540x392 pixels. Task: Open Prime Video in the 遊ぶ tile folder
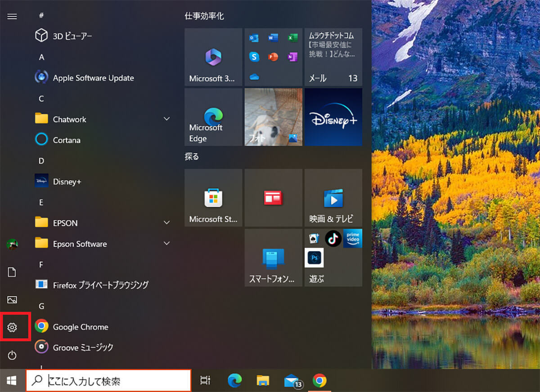click(x=353, y=238)
